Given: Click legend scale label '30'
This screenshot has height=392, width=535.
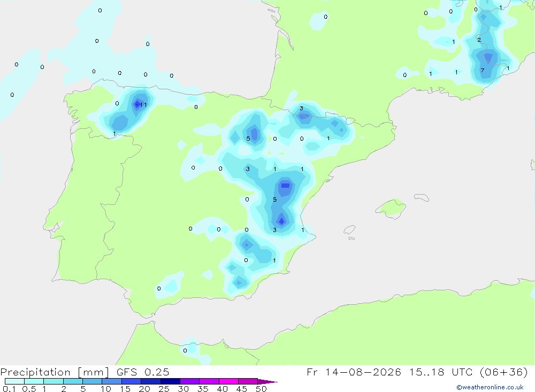Looking at the screenshot, I should point(184,389).
